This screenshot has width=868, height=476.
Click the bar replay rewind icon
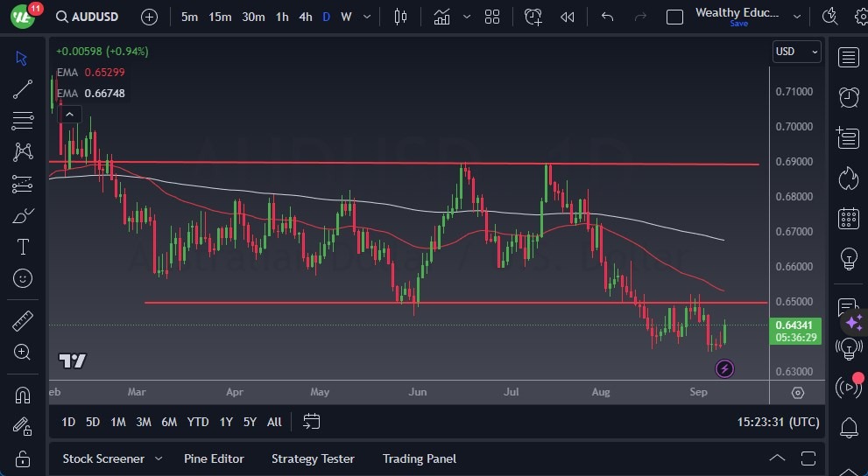(568, 17)
